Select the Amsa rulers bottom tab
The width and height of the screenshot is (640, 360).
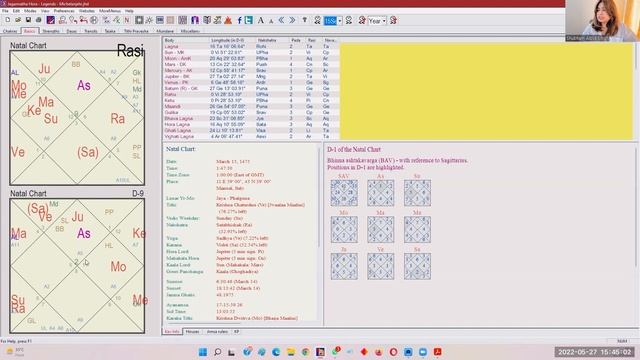click(217, 332)
